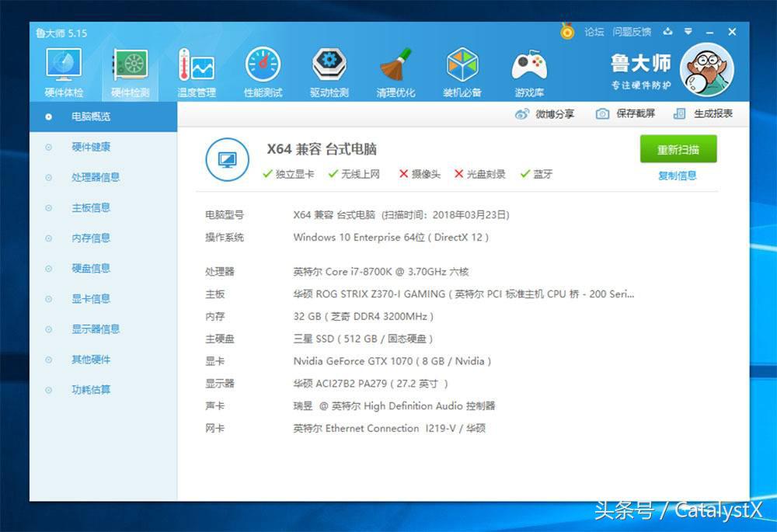Open the 论坛 forum link
The height and width of the screenshot is (532, 777).
tap(594, 32)
